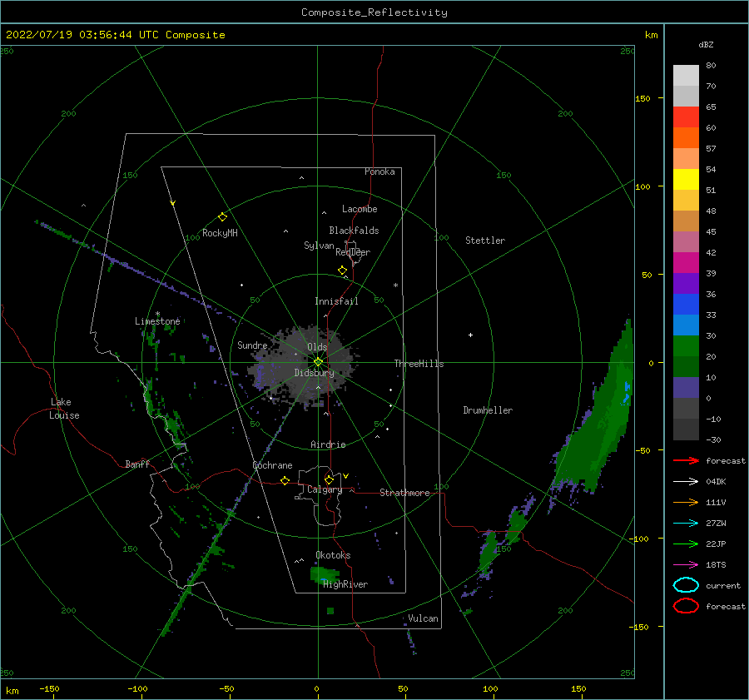Click the Calgary city label
The height and width of the screenshot is (700, 749).
point(325,489)
